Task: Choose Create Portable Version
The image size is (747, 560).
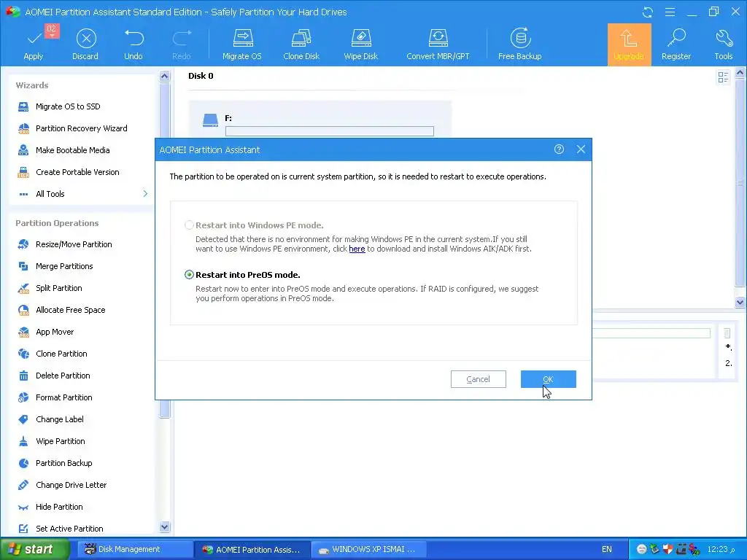Action: click(x=77, y=172)
